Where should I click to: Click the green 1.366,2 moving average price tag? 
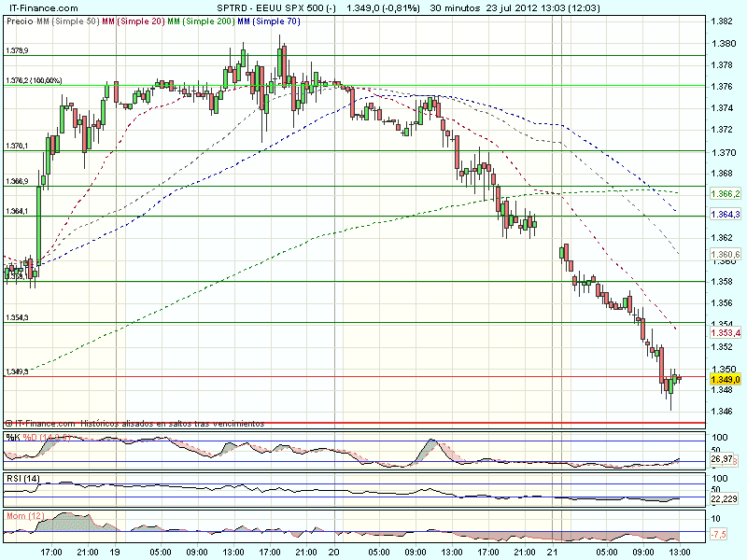click(725, 193)
